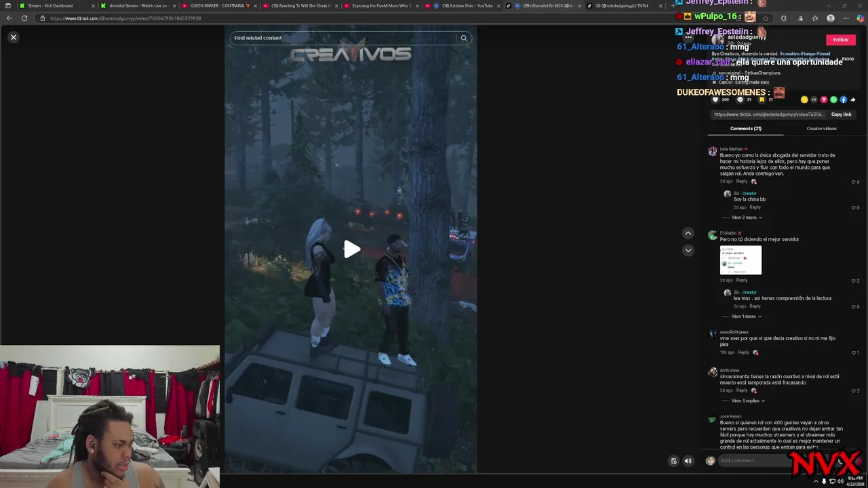Reload the page in the browser
This screenshot has height=488, width=868.
[x=24, y=18]
